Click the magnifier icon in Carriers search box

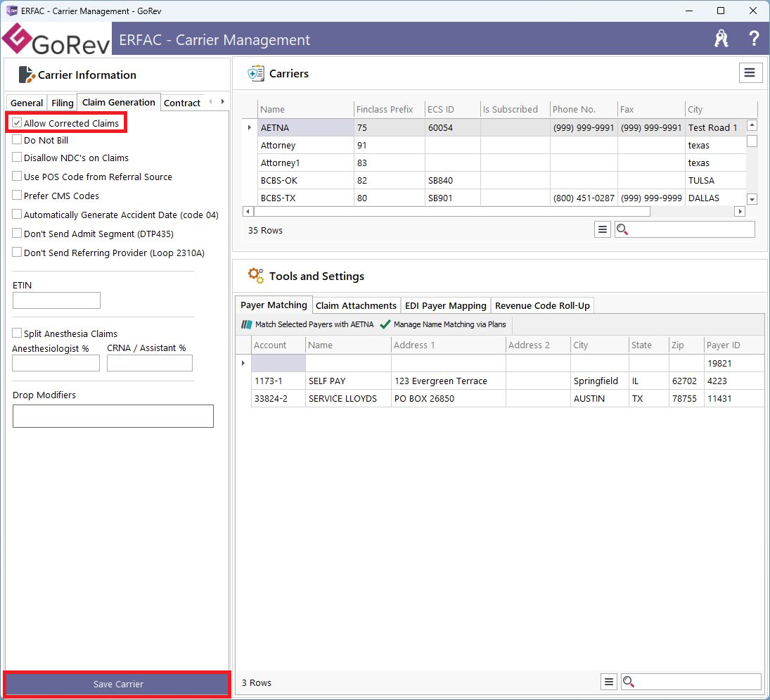point(622,229)
